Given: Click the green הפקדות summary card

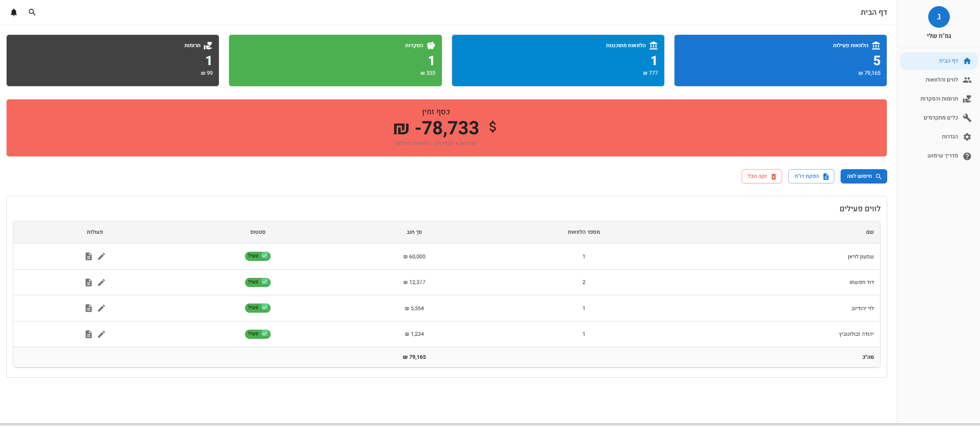Looking at the screenshot, I should 335,60.
